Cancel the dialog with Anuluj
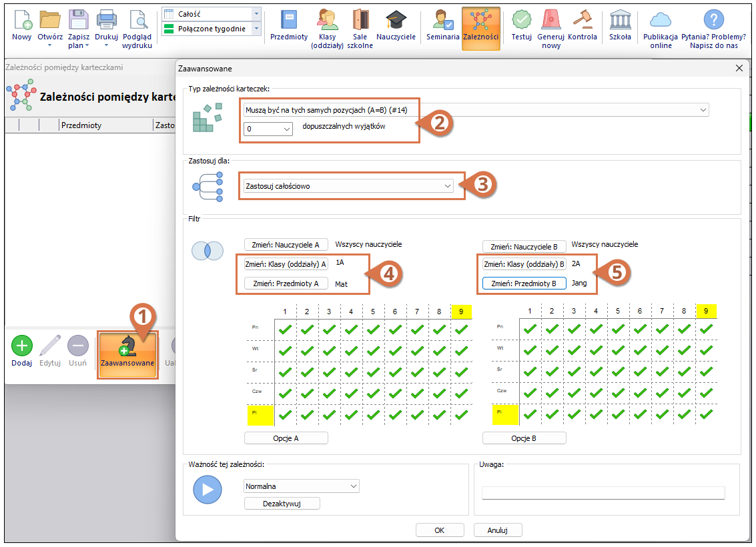 click(498, 530)
